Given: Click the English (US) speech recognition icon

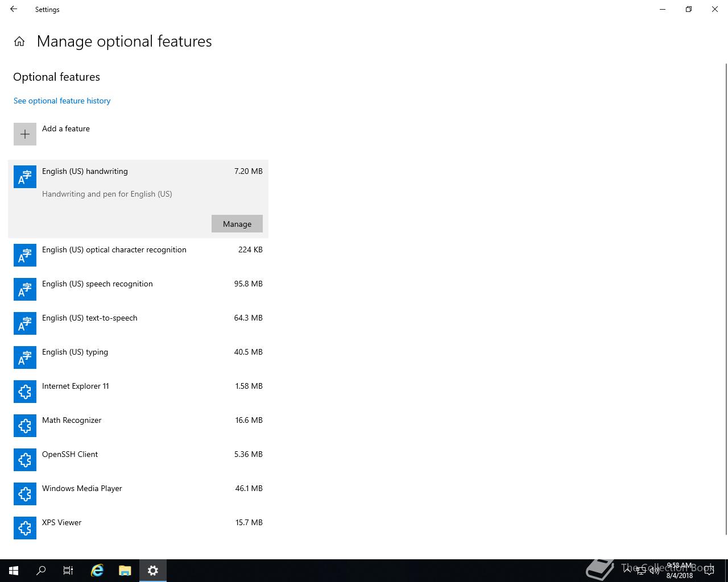Looking at the screenshot, I should pyautogui.click(x=25, y=289).
